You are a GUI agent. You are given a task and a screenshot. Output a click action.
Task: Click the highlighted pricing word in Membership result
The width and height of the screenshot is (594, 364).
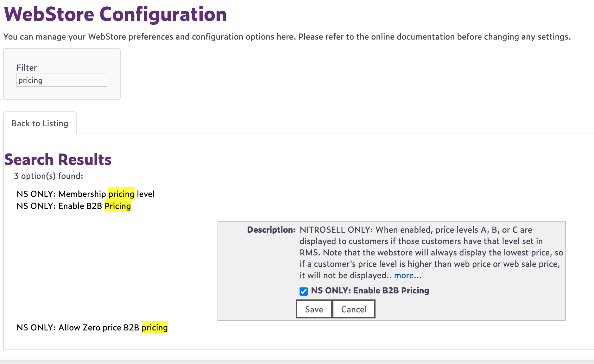pyautogui.click(x=121, y=194)
